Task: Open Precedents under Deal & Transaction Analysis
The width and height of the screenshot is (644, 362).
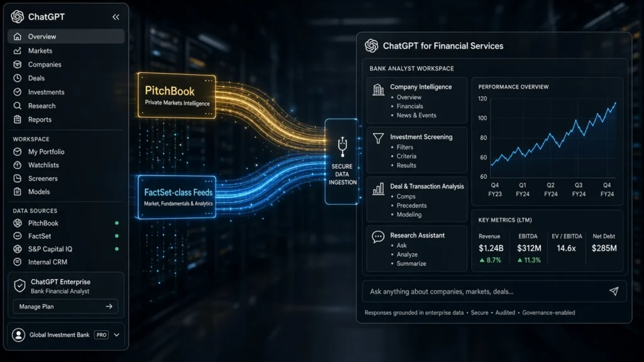Action: [x=411, y=206]
